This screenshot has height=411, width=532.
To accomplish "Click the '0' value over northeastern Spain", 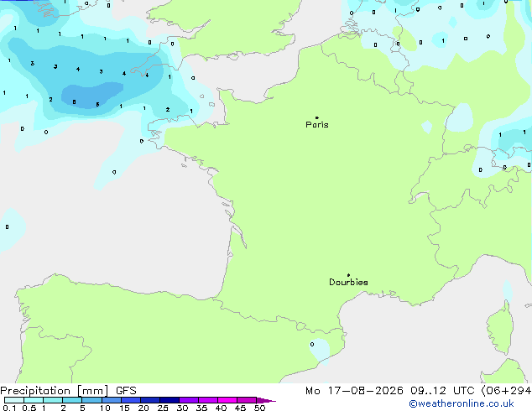I will 312,345.
